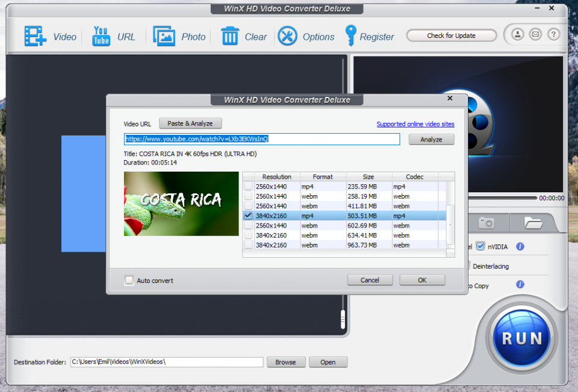578x392 pixels.
Task: Tick the 235.59 MB mp4 row checkbox
Action: pos(248,187)
